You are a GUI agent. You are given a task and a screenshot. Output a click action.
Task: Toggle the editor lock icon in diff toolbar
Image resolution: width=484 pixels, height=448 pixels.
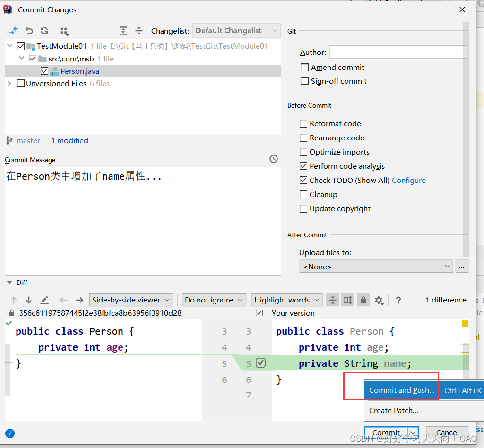363,300
